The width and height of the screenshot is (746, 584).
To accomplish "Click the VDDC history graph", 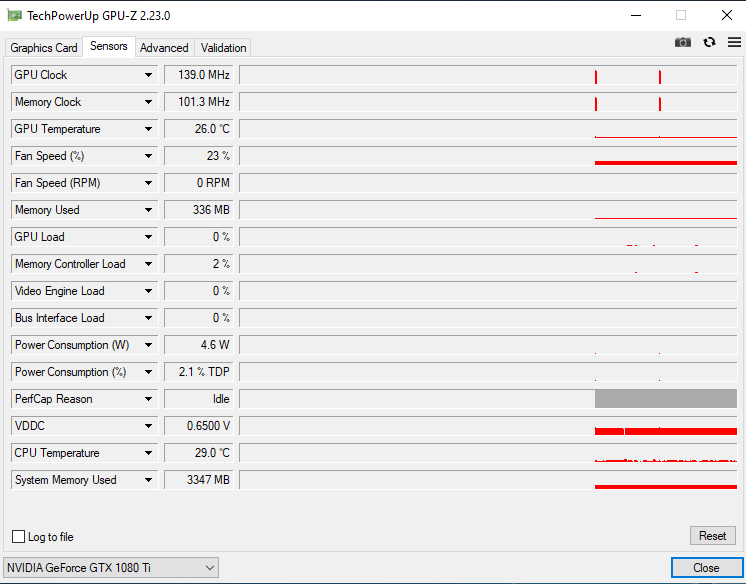I will [488, 426].
